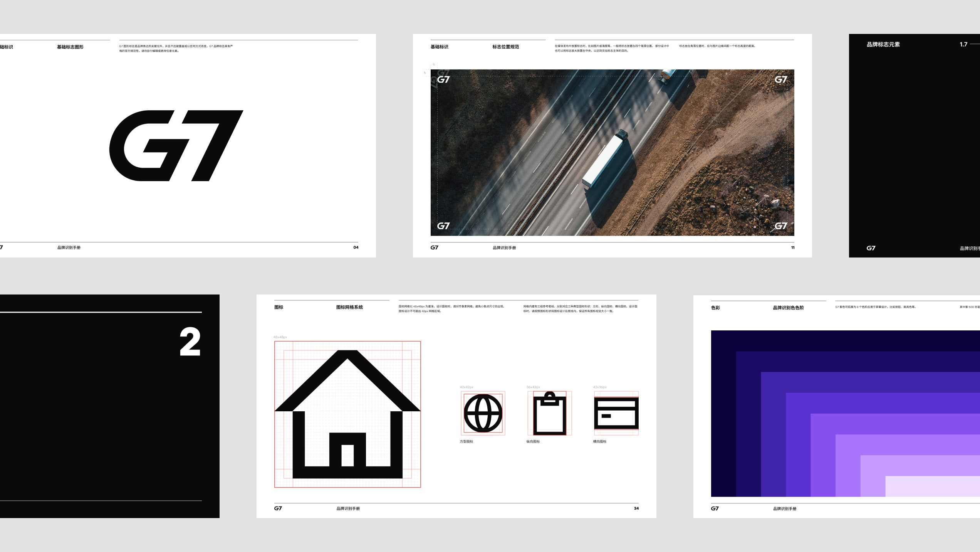The height and width of the screenshot is (552, 980).
Task: Click white G7 logo on black page
Action: tap(871, 248)
